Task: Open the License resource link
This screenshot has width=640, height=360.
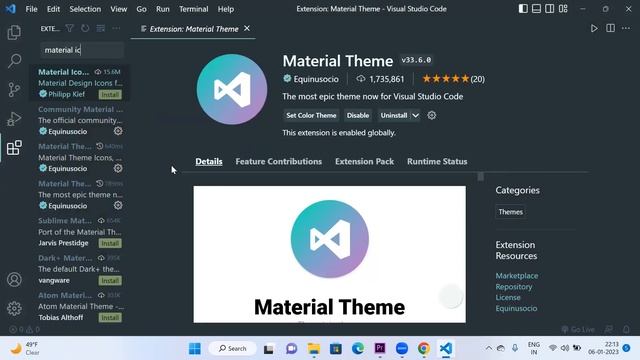Action: click(508, 298)
